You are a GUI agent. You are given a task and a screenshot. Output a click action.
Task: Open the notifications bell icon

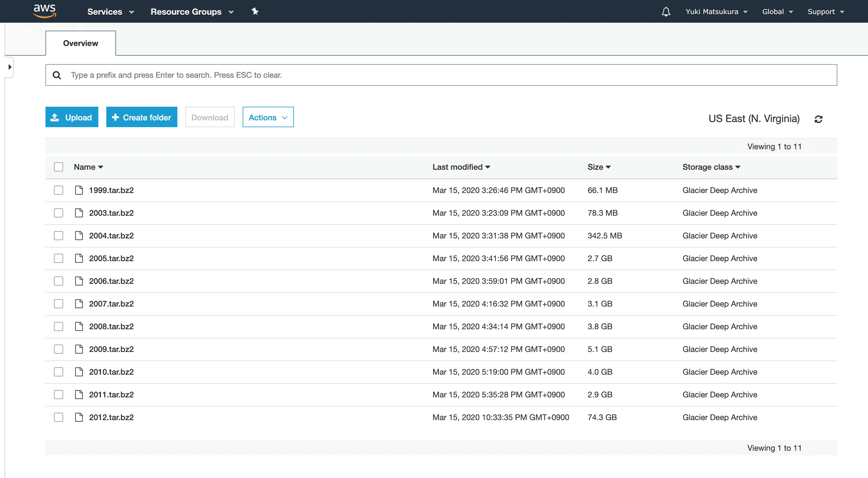(666, 12)
